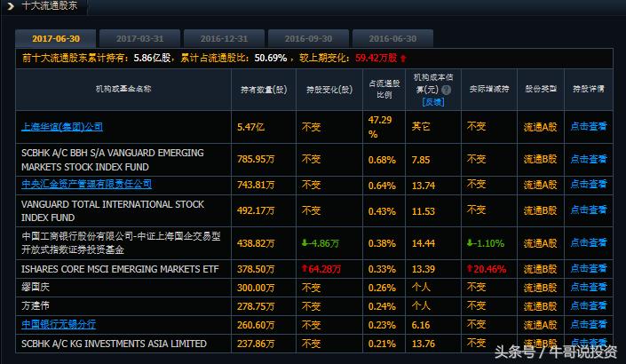Click the 机构或基金名称 column header

tap(123, 89)
